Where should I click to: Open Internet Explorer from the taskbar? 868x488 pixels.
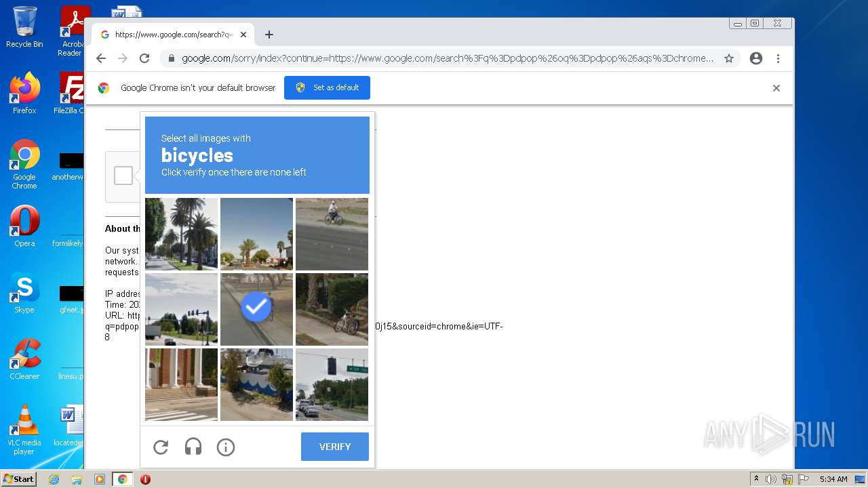54,479
